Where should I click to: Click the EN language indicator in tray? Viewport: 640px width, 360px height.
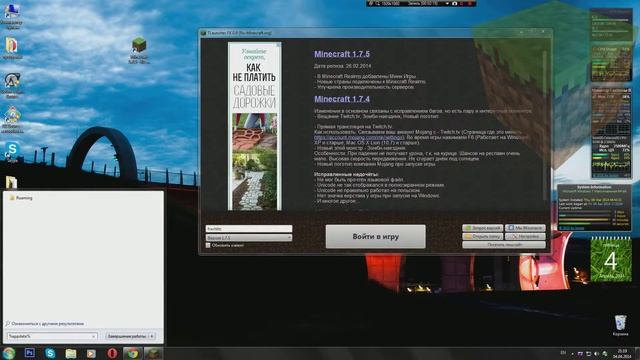[x=563, y=353]
